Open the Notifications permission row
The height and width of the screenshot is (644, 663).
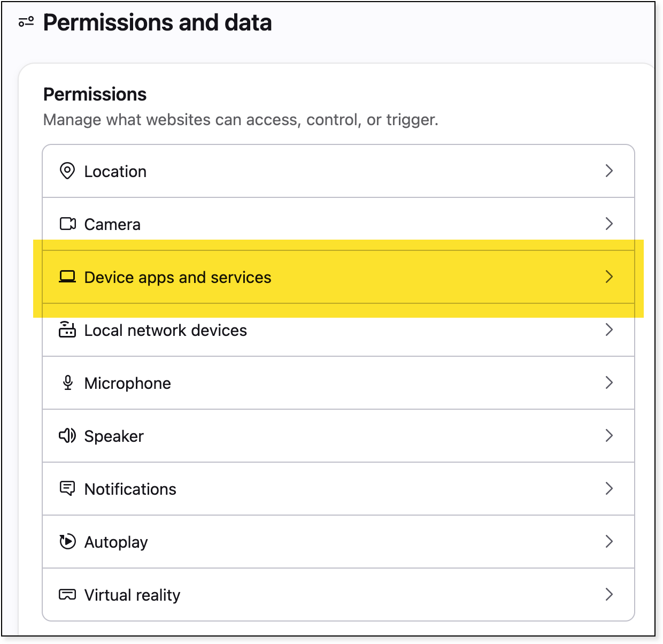pyautogui.click(x=338, y=489)
